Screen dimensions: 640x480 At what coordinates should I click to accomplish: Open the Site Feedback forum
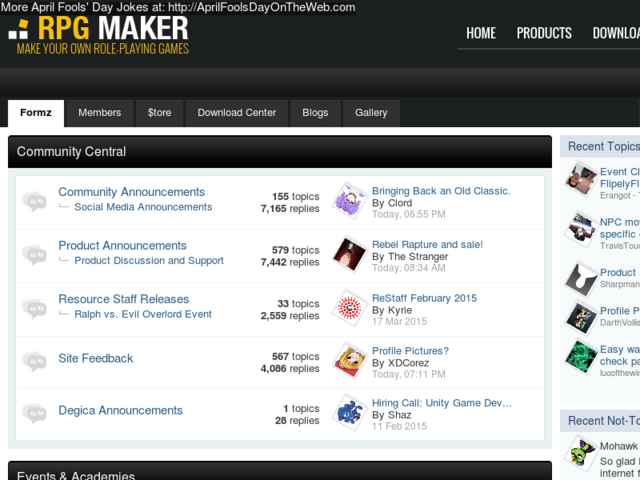(96, 358)
